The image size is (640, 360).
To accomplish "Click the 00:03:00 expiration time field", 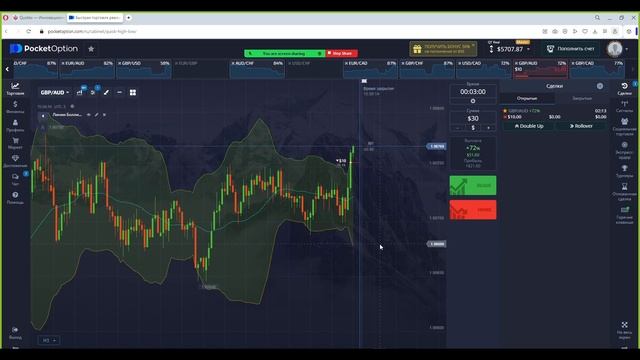I will point(473,92).
